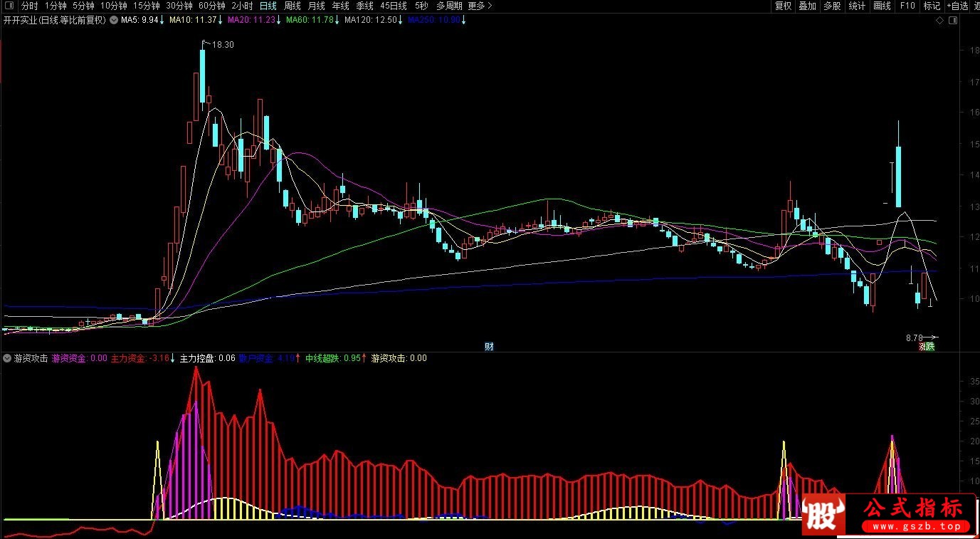This screenshot has height=539, width=980.
Task: Select the 5分钟 period
Action: [83, 6]
